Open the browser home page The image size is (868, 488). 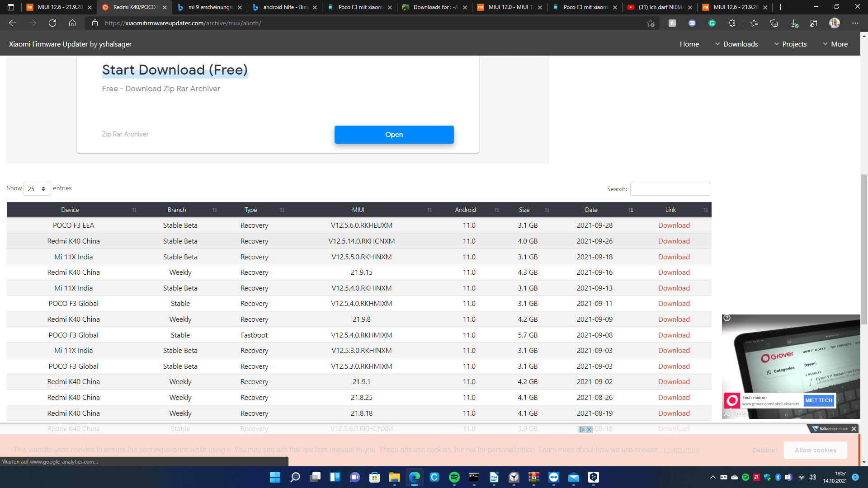[x=72, y=23]
